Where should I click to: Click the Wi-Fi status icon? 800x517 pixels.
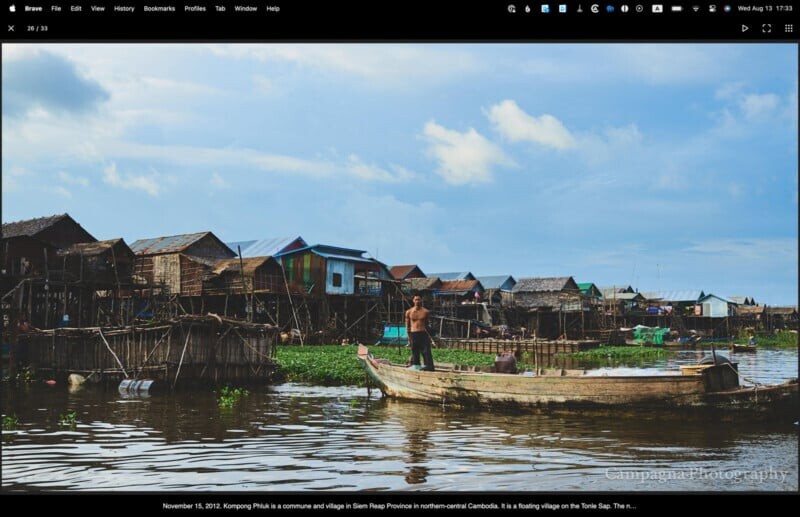694,8
